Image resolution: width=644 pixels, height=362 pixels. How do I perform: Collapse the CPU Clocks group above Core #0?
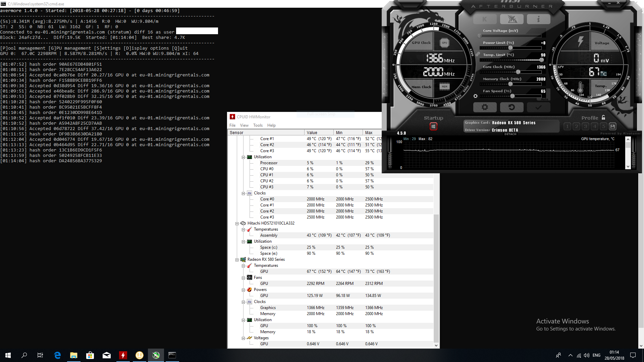tap(244, 193)
